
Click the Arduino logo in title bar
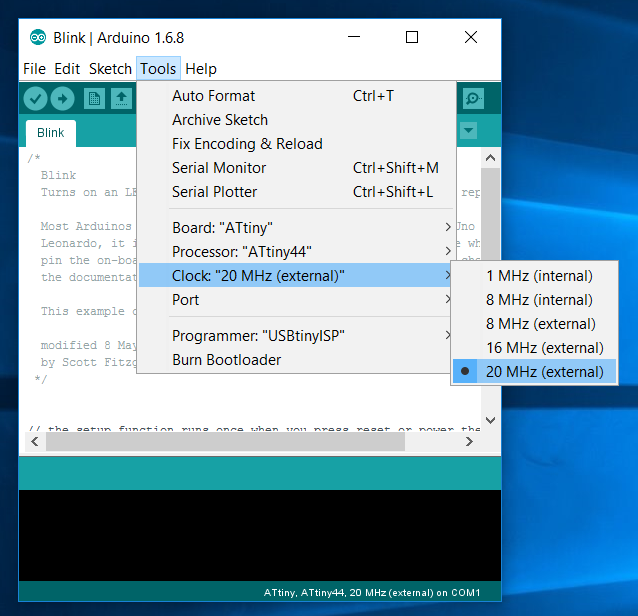click(38, 38)
